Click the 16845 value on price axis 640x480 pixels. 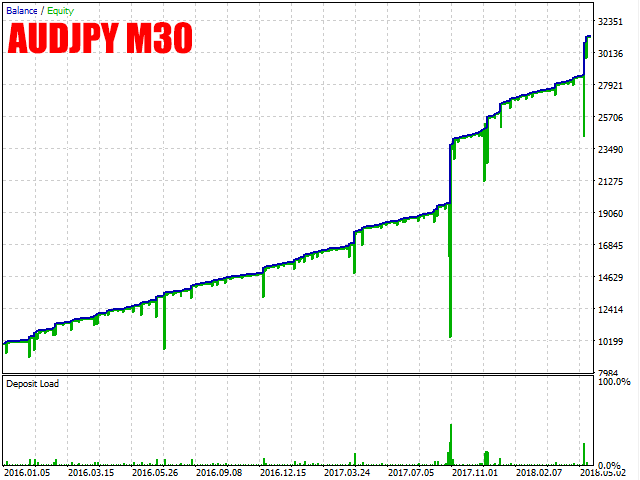[612, 246]
